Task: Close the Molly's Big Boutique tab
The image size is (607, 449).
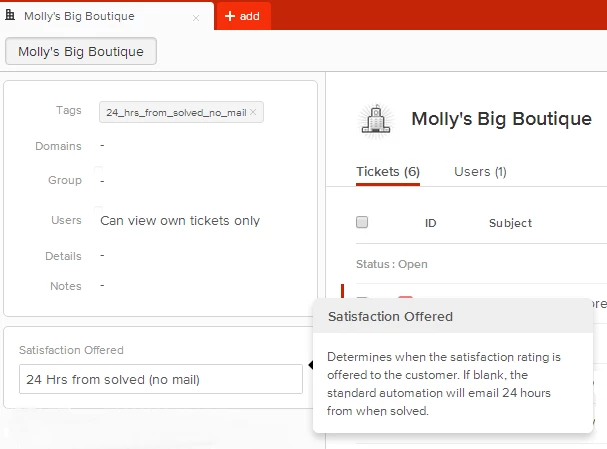Action: click(196, 18)
